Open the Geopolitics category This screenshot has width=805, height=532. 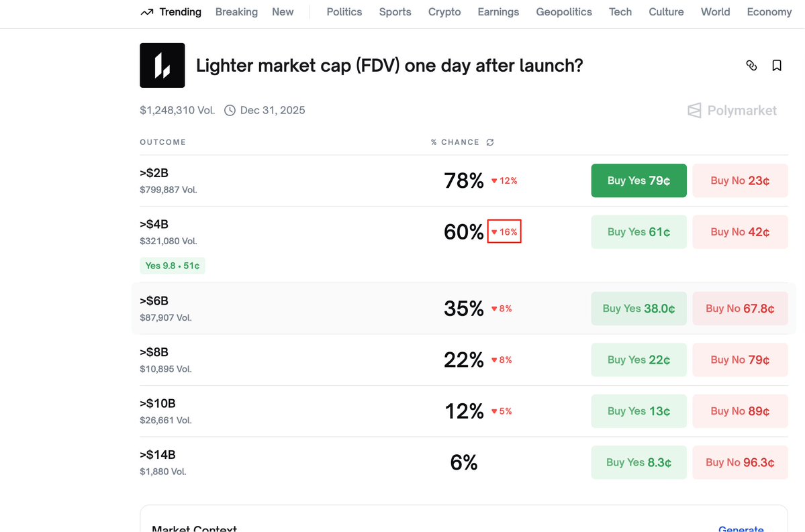tap(564, 12)
